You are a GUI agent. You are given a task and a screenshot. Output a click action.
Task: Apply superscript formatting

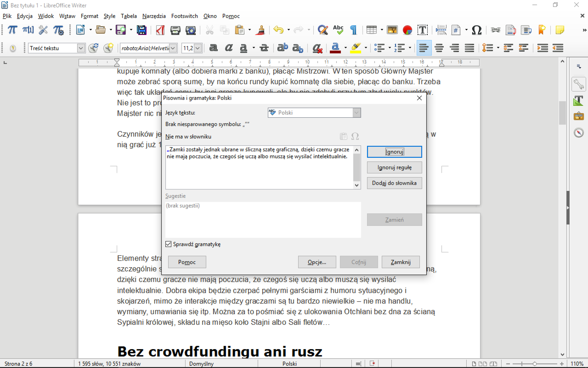tap(283, 48)
